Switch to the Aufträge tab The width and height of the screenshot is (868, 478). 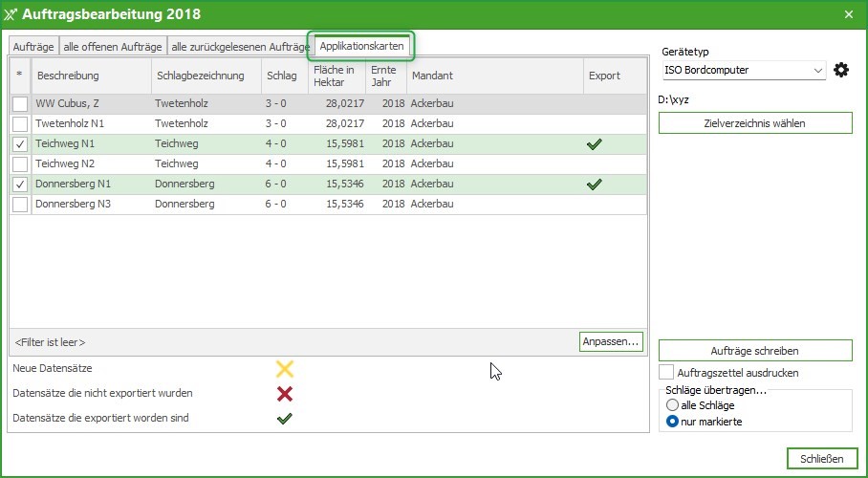point(33,47)
